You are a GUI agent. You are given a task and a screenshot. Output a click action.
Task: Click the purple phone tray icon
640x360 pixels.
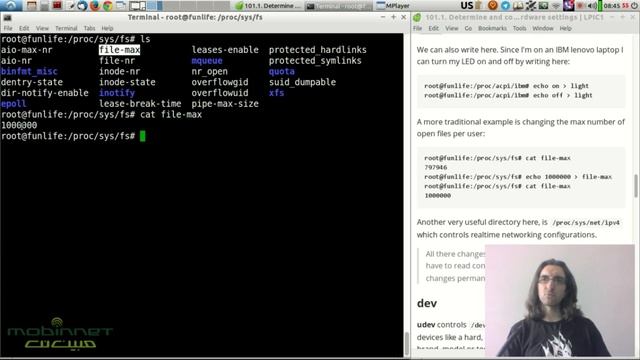pyautogui.click(x=569, y=6)
